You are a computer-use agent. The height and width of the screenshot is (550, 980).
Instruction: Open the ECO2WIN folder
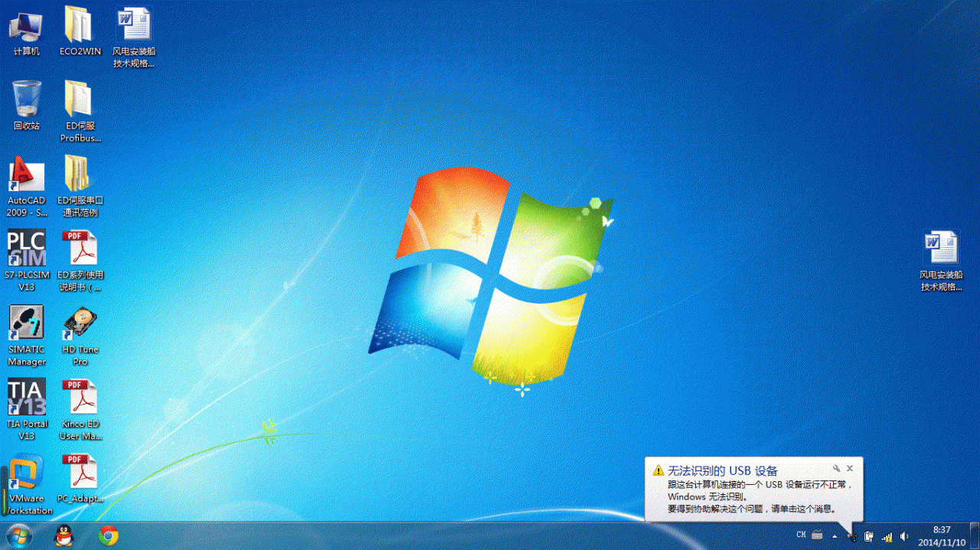[80, 32]
